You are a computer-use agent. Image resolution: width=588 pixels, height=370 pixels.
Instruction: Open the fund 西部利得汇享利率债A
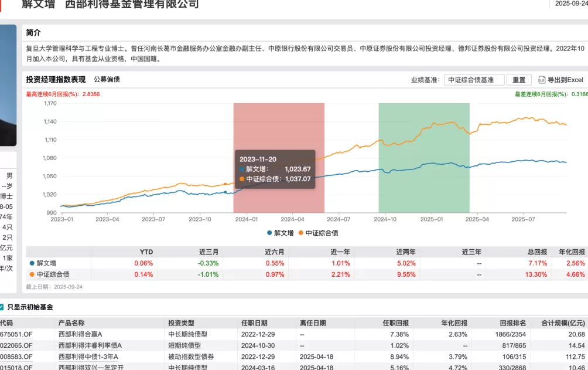pyautogui.click(x=91, y=347)
